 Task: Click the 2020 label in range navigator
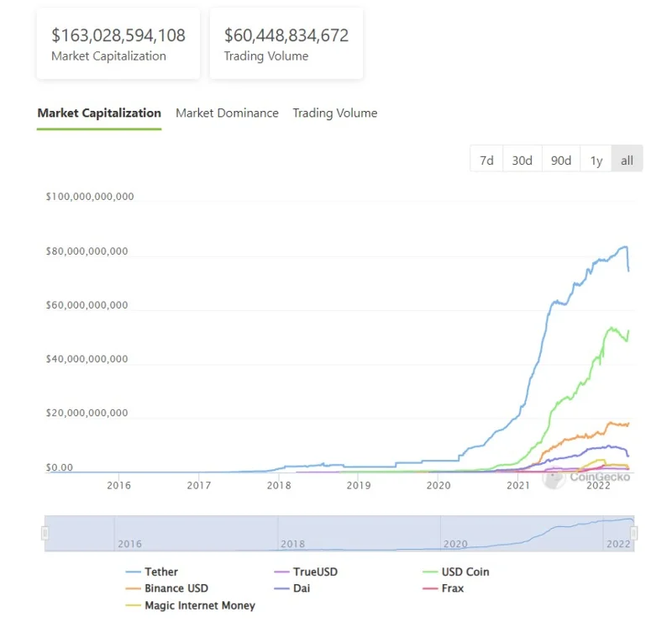tap(455, 544)
